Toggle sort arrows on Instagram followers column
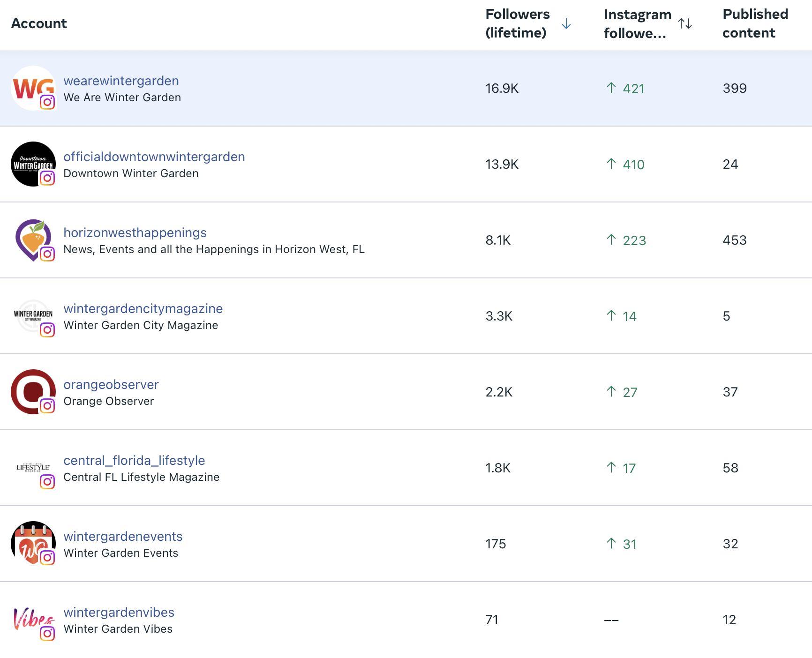 tap(685, 23)
